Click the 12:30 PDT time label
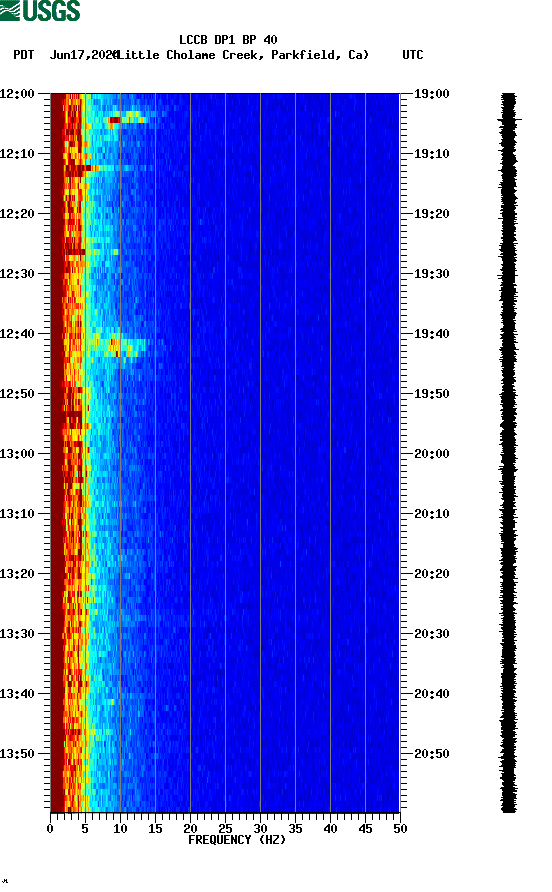Image resolution: width=552 pixels, height=892 pixels. click(x=17, y=274)
